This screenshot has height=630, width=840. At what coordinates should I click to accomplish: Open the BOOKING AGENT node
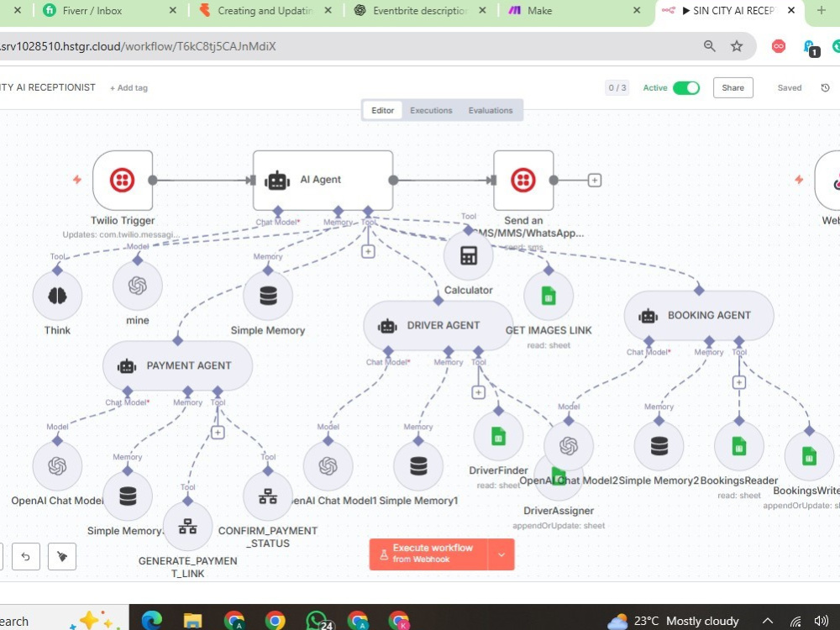click(699, 316)
